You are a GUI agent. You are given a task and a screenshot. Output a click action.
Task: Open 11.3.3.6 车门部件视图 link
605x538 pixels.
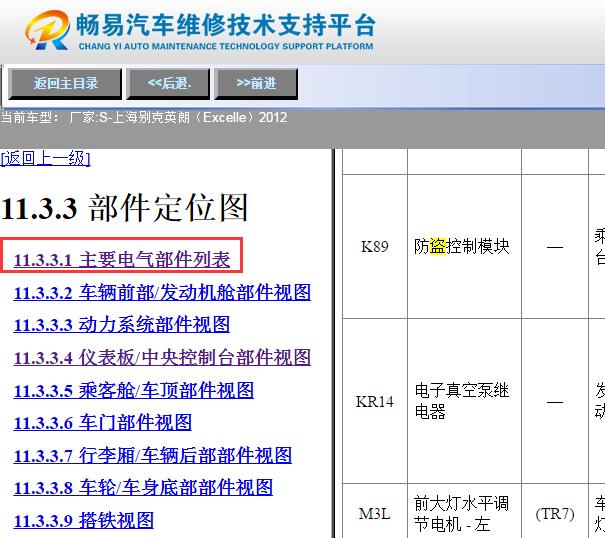pos(103,423)
